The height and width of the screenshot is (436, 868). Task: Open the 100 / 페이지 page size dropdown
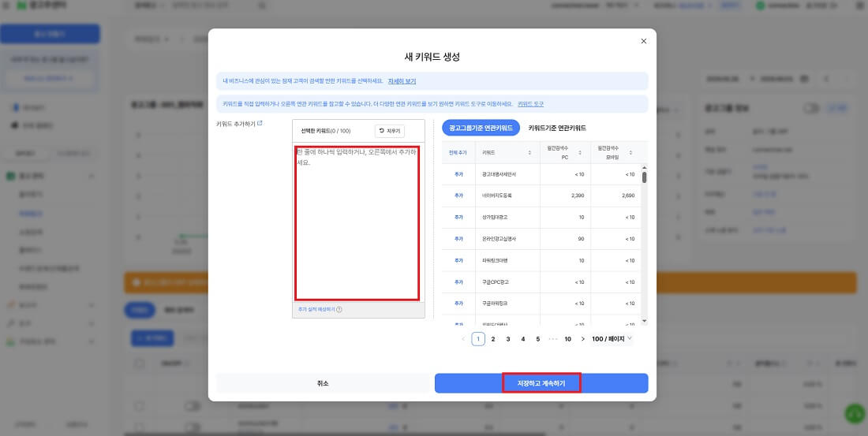click(x=612, y=338)
